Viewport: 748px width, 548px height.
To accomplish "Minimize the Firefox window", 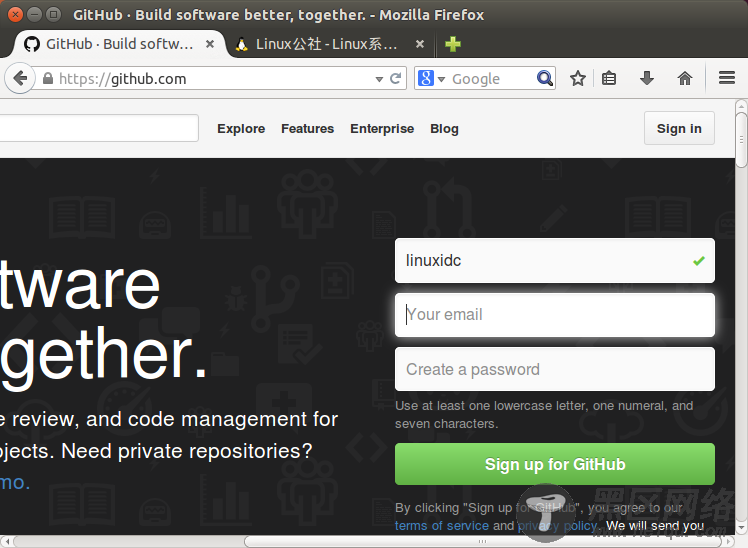I will [34, 15].
